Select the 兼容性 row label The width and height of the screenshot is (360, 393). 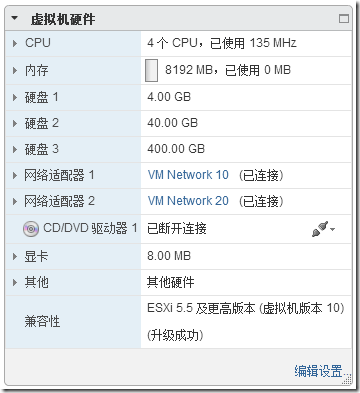[42, 322]
